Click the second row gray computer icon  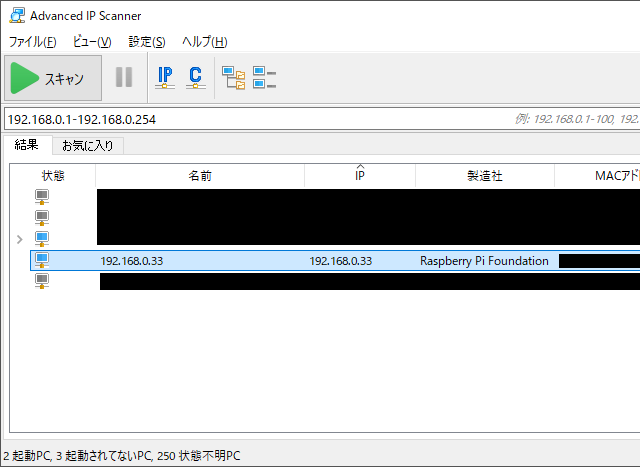42,218
